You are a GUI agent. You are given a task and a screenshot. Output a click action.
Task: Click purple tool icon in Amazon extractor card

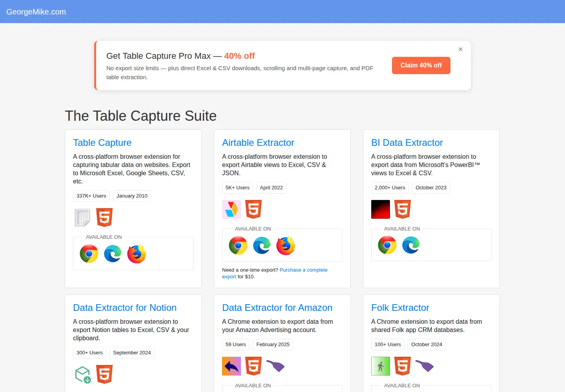point(275,366)
